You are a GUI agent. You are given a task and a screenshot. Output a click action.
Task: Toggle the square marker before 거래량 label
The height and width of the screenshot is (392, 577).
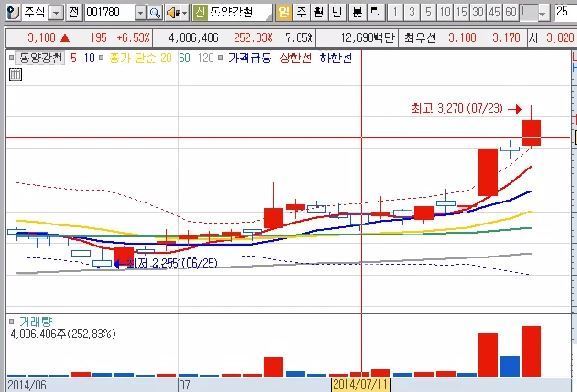12,322
